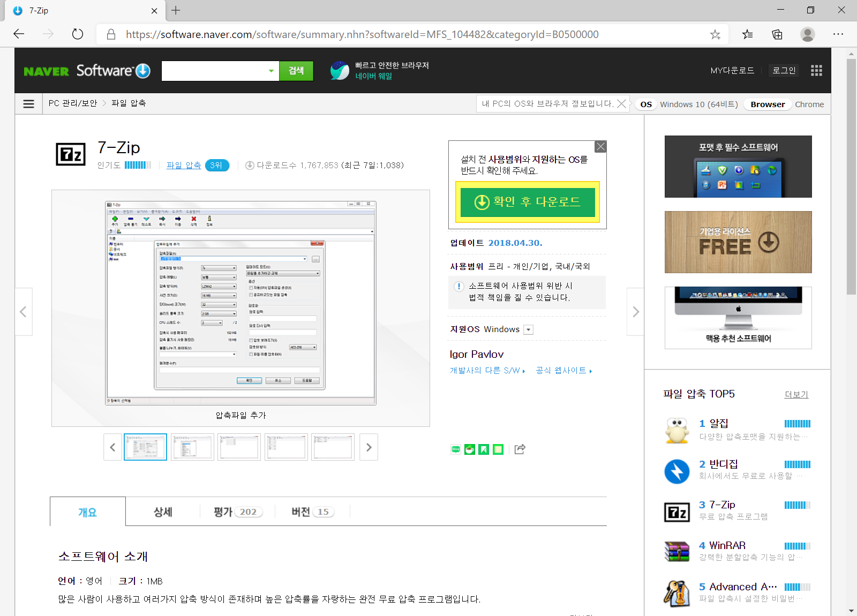Click the main 7-Zip screenshot preview
This screenshot has width=857, height=616.
(241, 303)
